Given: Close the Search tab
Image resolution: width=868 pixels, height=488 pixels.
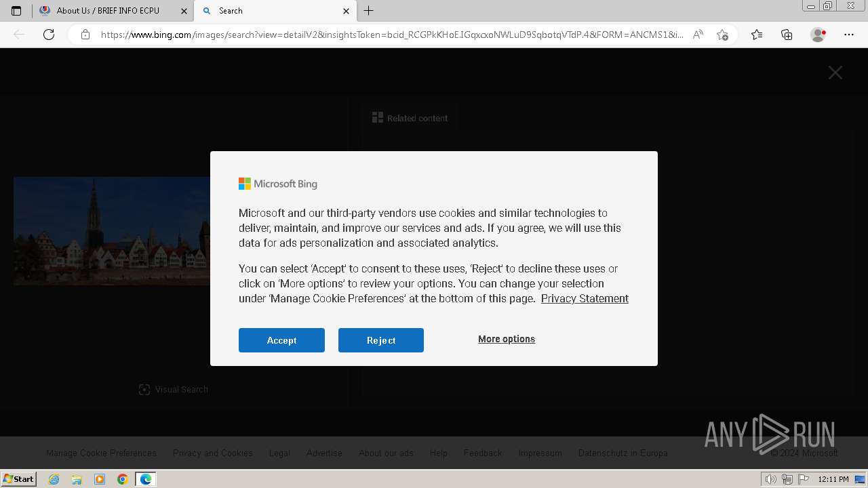Looking at the screenshot, I should tap(346, 11).
